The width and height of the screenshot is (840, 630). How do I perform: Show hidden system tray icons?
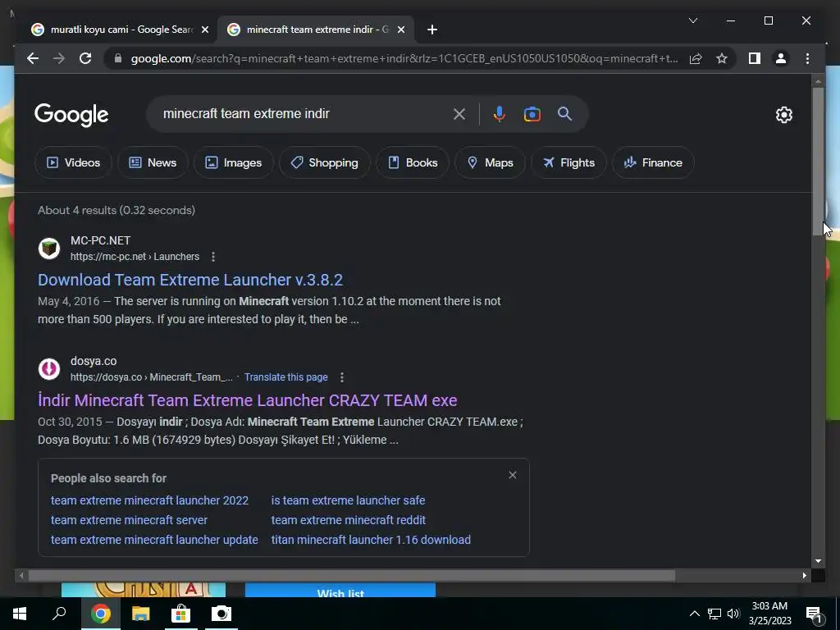click(x=694, y=614)
